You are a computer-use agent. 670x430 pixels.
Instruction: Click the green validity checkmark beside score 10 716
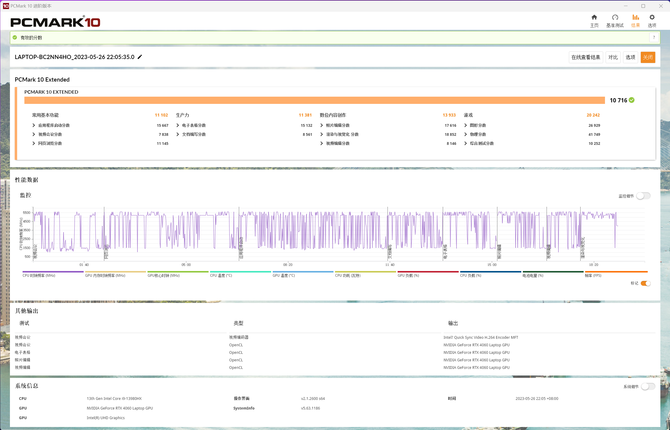632,100
